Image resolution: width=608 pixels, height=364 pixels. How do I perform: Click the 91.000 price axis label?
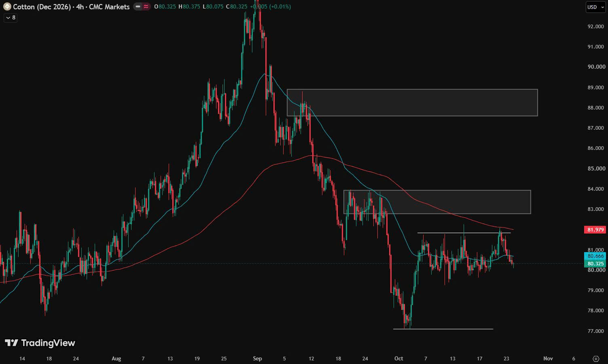click(x=596, y=47)
